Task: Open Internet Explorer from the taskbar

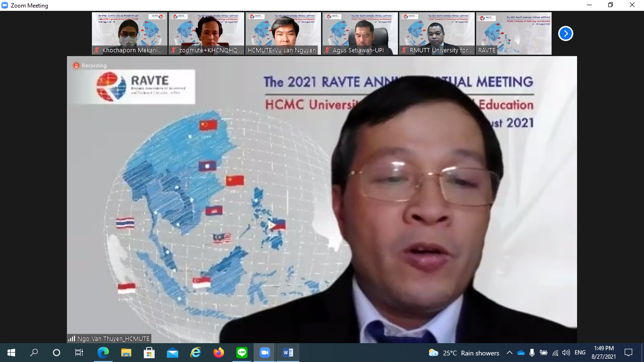Action: coord(195,353)
